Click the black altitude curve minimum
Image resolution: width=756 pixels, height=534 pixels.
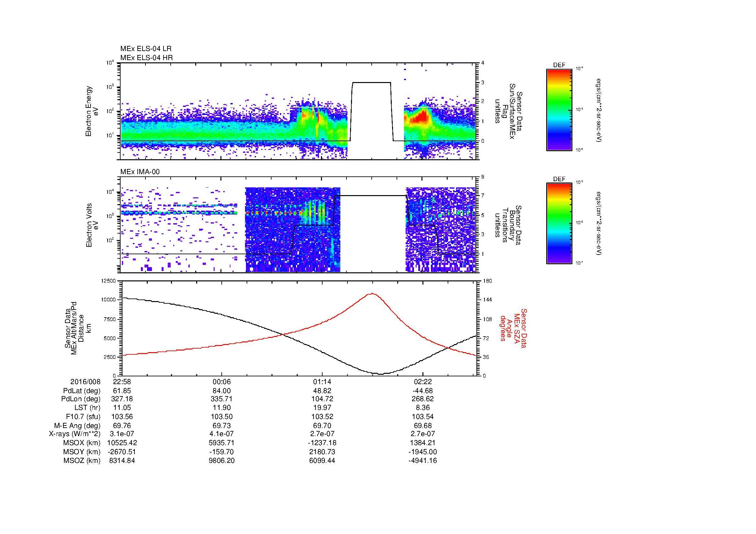tap(381, 374)
